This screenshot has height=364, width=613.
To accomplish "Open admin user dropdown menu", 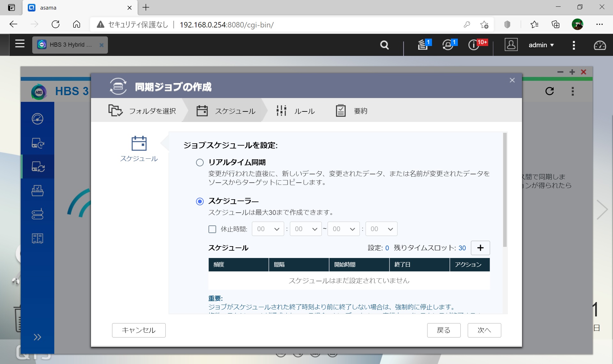I will point(541,45).
